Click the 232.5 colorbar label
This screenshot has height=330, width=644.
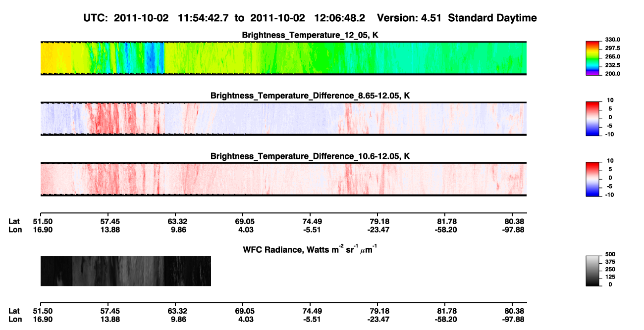click(x=613, y=65)
